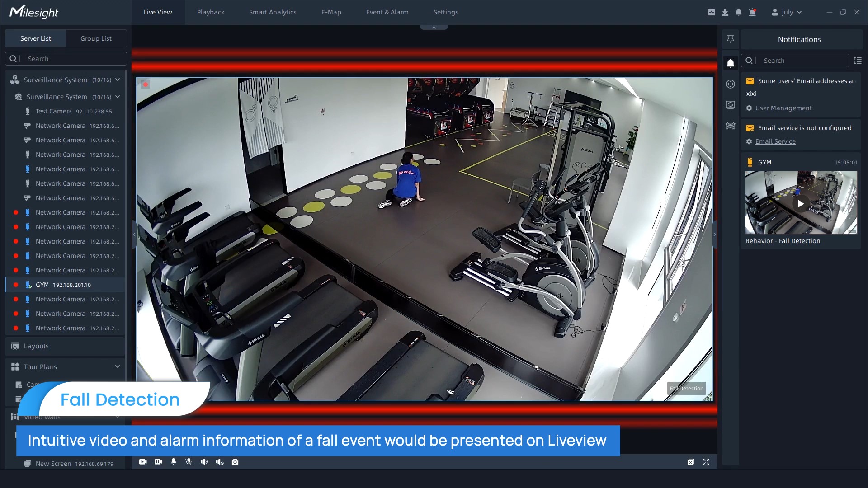
Task: Click the snapshot camera icon in bottom toolbar
Action: point(235,462)
